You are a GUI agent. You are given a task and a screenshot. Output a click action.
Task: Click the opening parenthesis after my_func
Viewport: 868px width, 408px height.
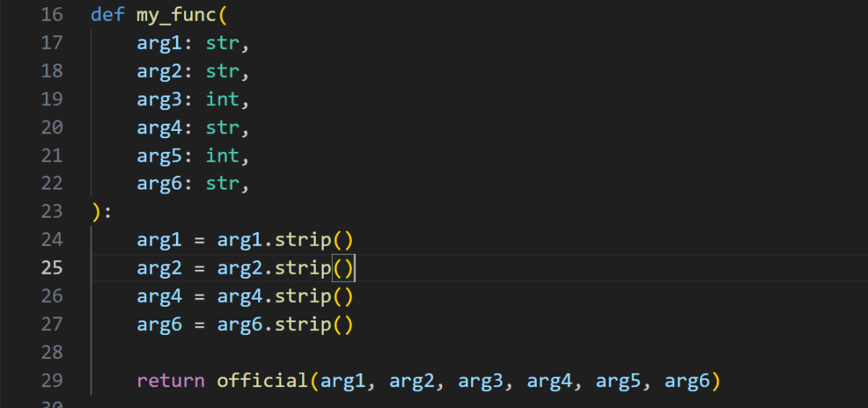pyautogui.click(x=223, y=15)
